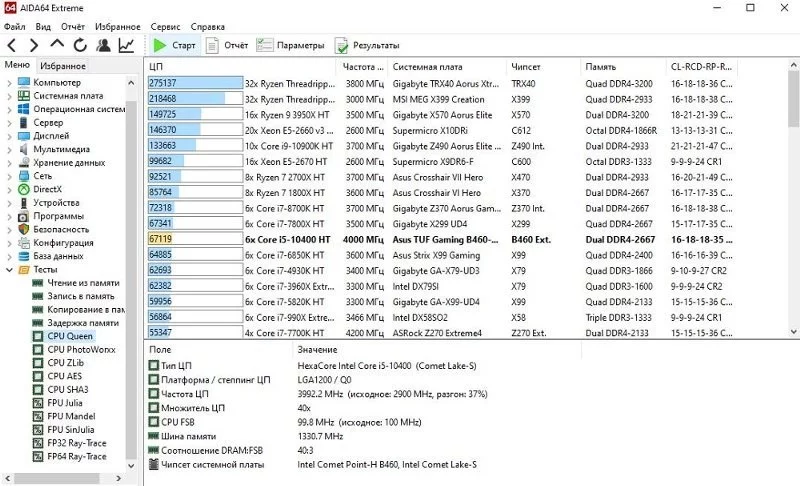Select the 10x Core i9-10900K HT row
Screen dimensions: 800x486
pos(441,146)
